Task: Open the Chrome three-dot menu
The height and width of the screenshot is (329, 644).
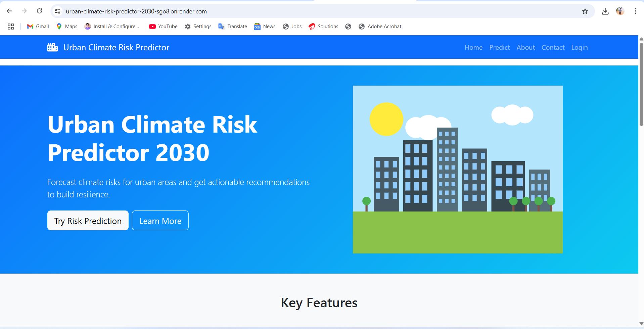Action: (x=635, y=11)
